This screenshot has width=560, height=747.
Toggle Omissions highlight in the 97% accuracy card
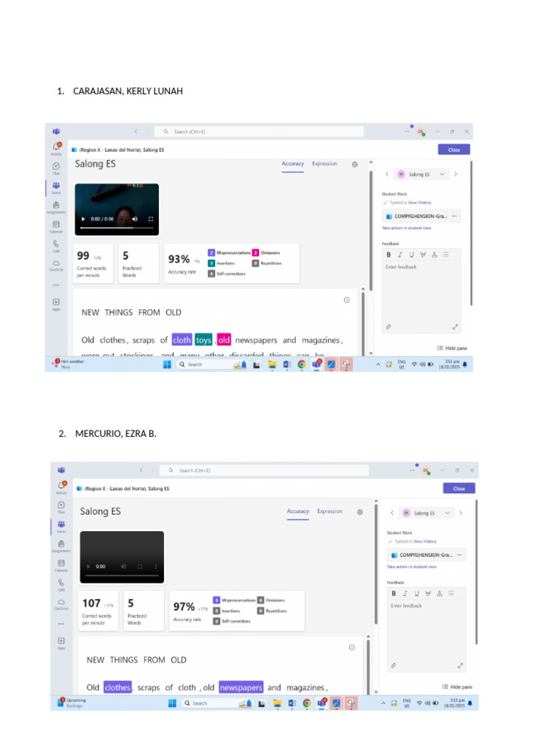(271, 600)
